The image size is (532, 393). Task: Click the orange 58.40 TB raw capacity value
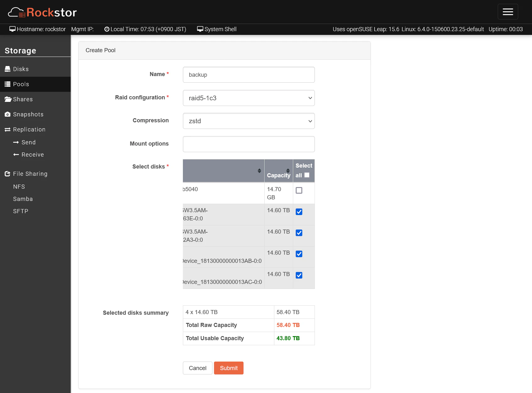pos(288,325)
